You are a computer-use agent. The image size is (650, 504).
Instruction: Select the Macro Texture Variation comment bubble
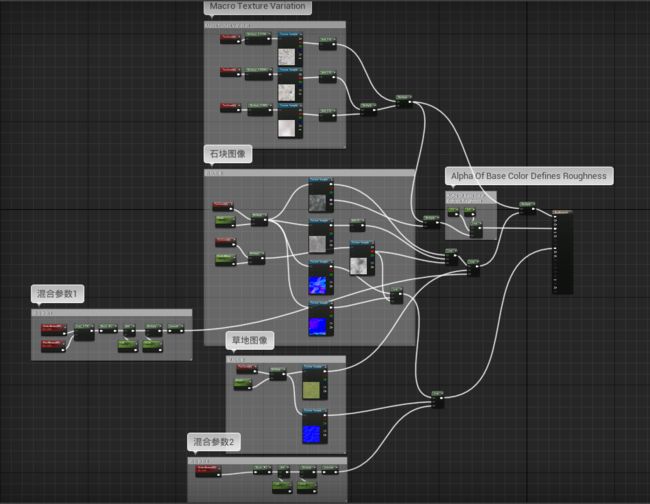[257, 7]
